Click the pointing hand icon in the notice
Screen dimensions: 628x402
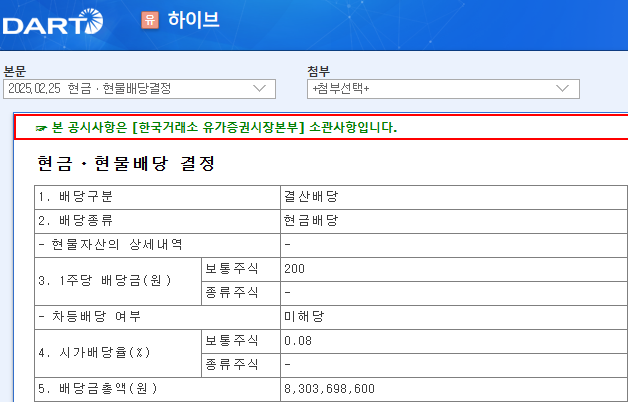point(41,128)
